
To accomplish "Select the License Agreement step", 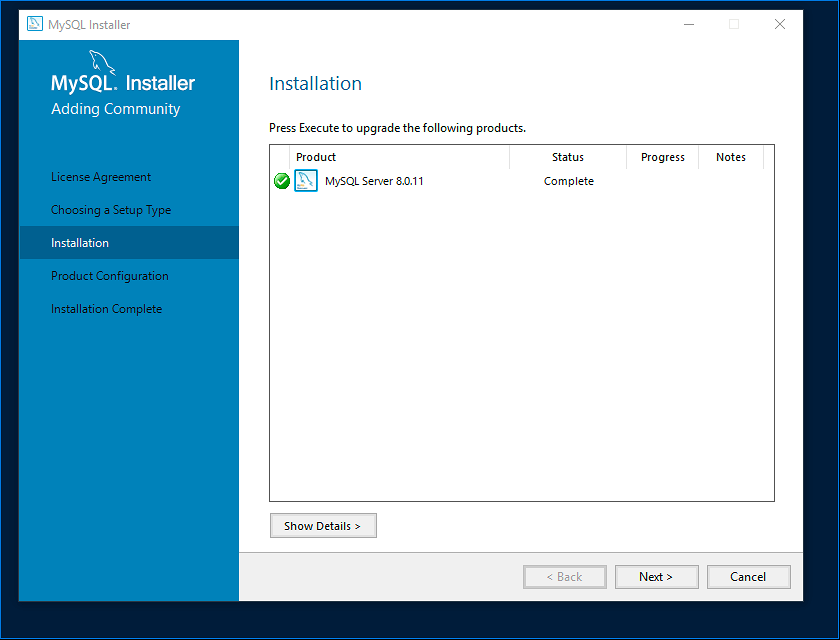I will 101,177.
